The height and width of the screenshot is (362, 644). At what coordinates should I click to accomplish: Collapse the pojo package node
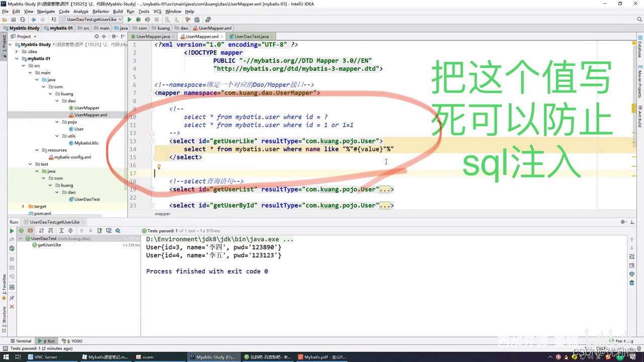[x=57, y=122]
